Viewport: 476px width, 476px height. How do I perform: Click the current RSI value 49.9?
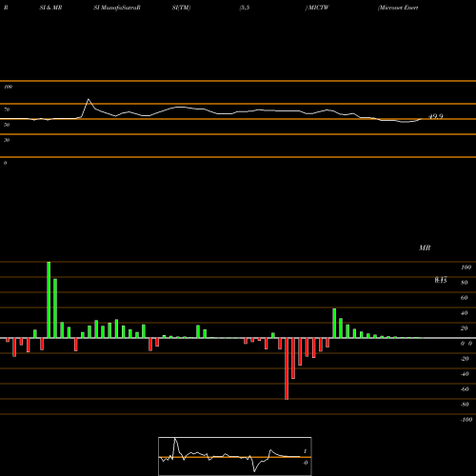tap(436, 116)
